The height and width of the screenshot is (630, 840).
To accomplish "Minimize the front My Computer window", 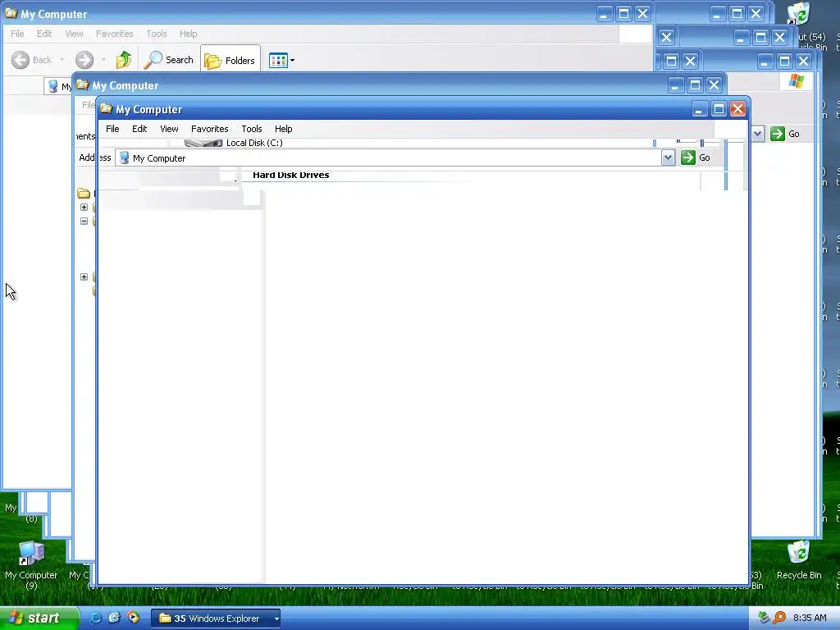I will pos(699,109).
